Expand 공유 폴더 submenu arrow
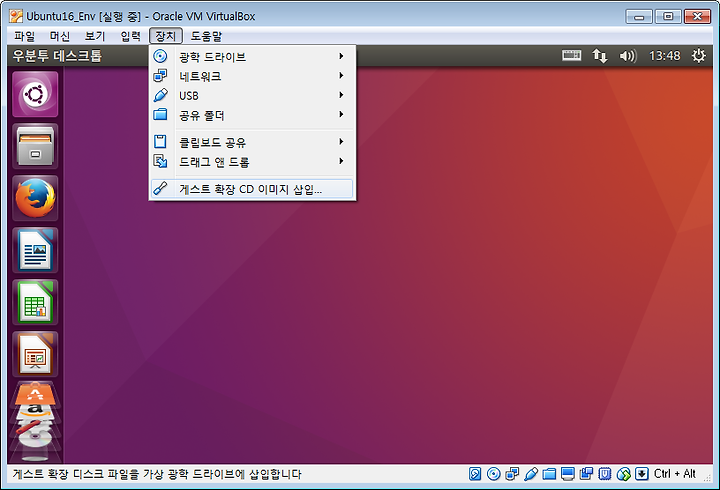 tap(341, 114)
